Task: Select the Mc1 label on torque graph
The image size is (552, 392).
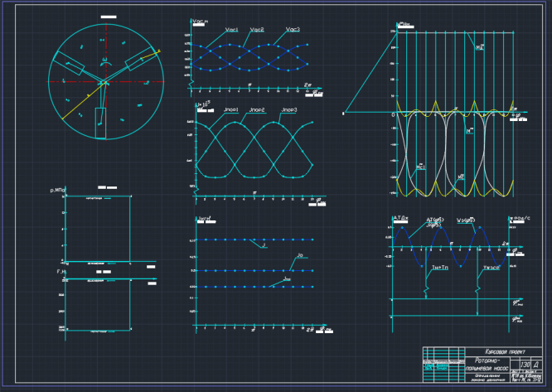Action: coord(421,167)
